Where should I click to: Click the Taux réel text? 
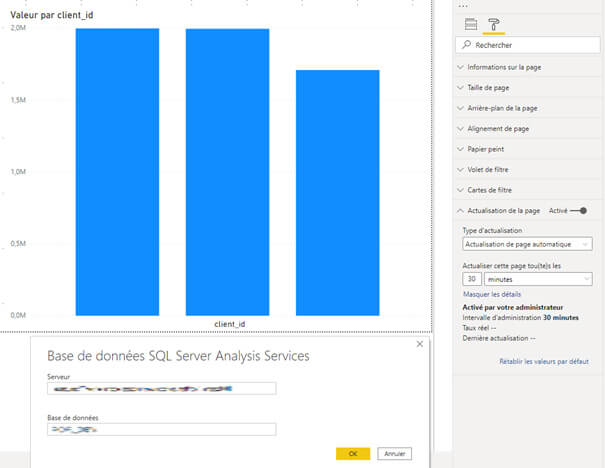pos(479,328)
